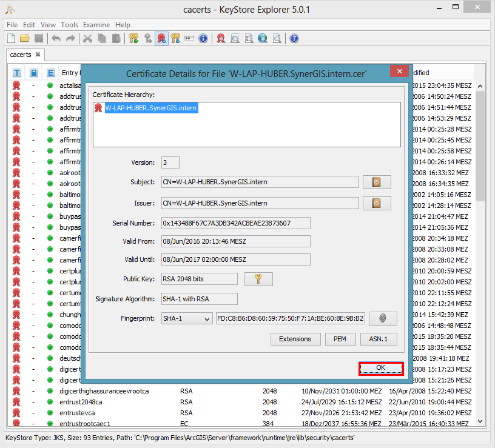
Task: Select the caerts tab
Action: [21, 55]
